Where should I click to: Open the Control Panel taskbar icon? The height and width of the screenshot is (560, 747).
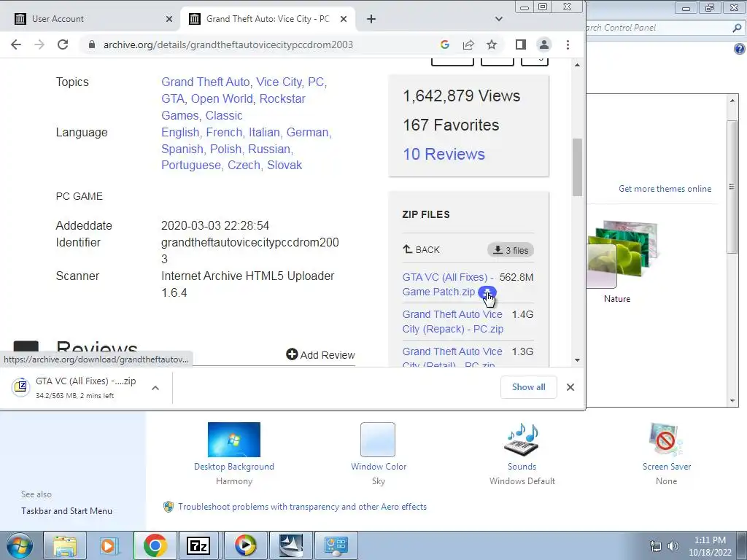pos(336,545)
